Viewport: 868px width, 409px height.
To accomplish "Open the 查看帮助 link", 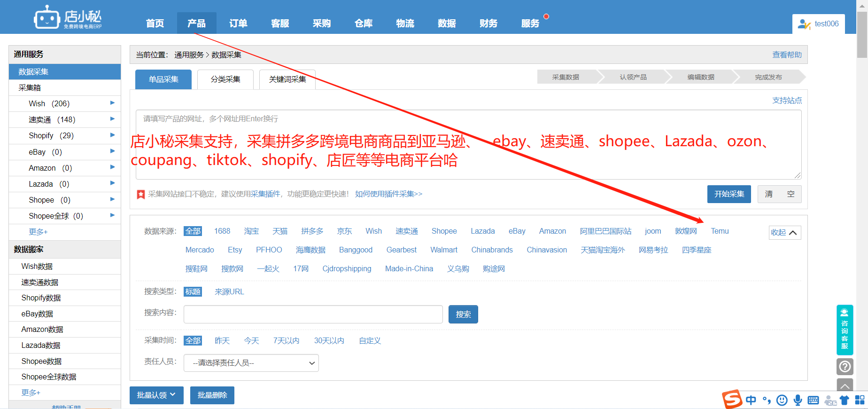I will point(787,55).
